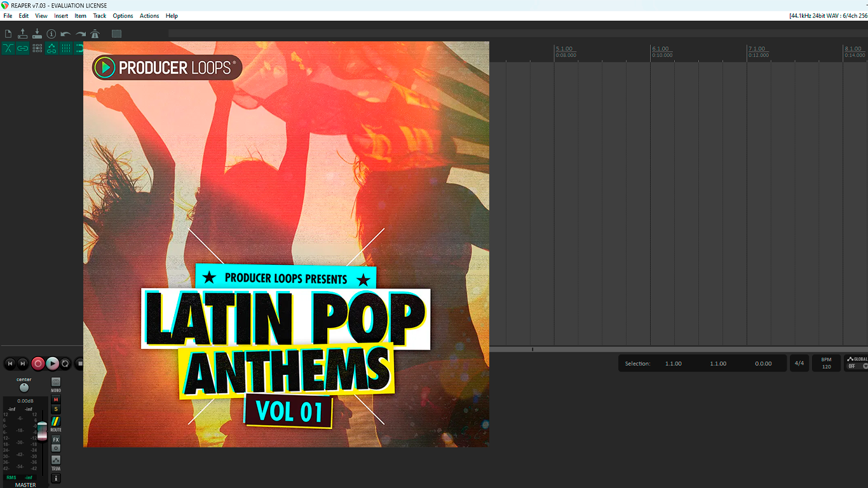Click the red Record button
The height and width of the screenshot is (488, 868).
38,363
